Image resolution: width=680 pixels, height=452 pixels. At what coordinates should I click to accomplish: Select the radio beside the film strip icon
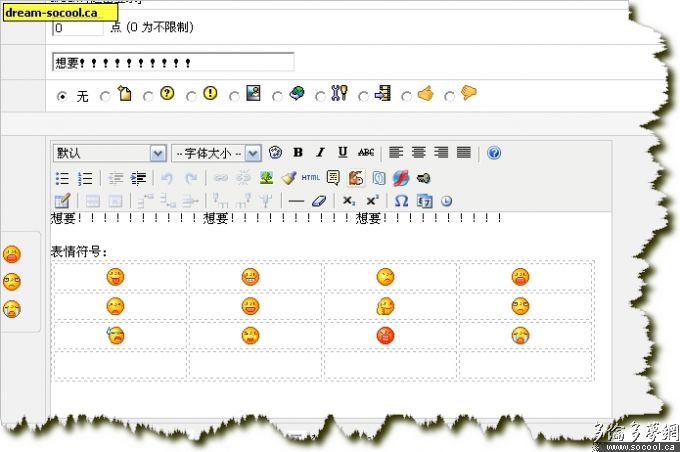(363, 96)
